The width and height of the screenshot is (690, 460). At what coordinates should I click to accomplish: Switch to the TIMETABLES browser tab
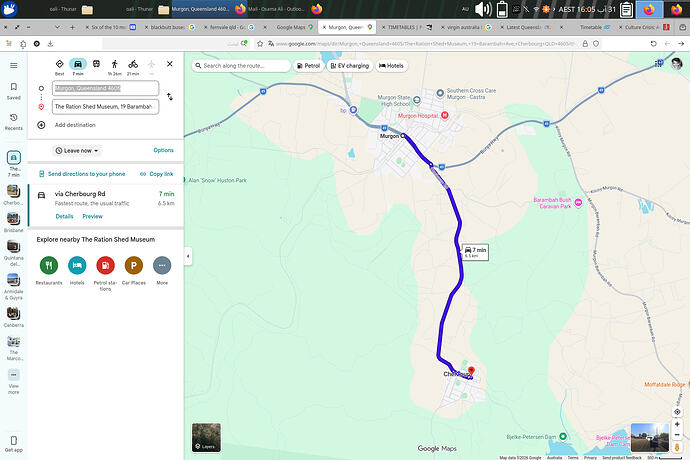point(406,27)
